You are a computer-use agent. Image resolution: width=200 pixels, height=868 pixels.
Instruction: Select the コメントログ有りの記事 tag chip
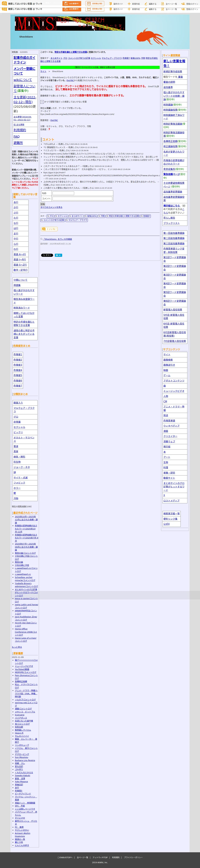pos(52,220)
